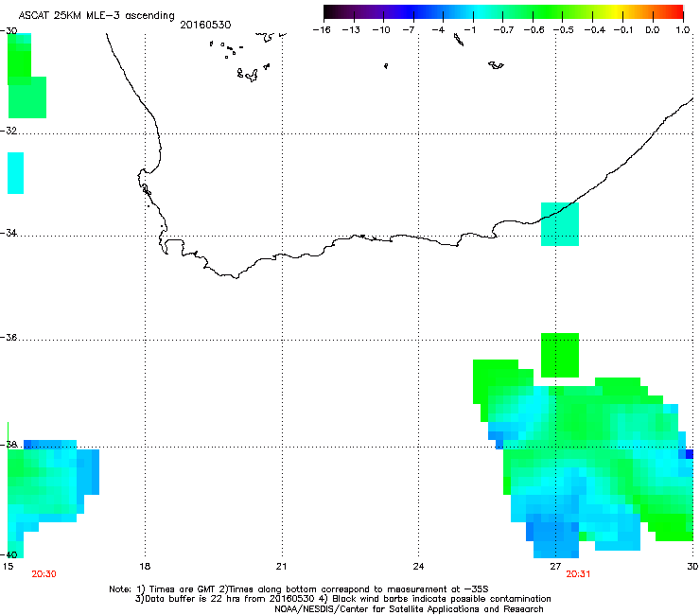Click the isolated green data square at latitude -36

click(560, 355)
